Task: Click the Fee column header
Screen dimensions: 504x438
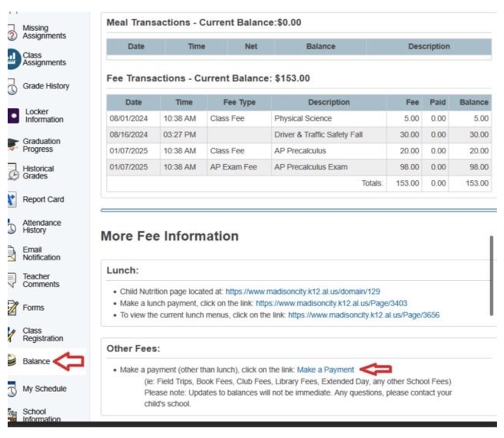Action: 404,102
